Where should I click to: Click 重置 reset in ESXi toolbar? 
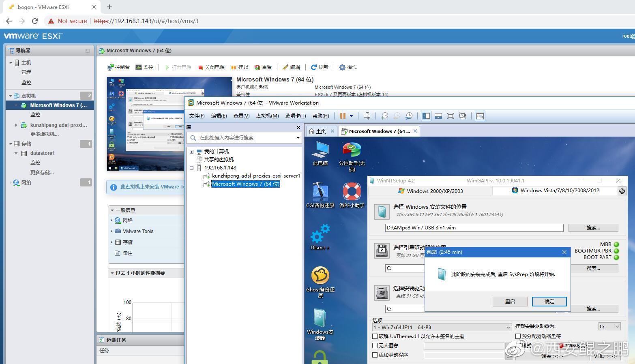[263, 67]
